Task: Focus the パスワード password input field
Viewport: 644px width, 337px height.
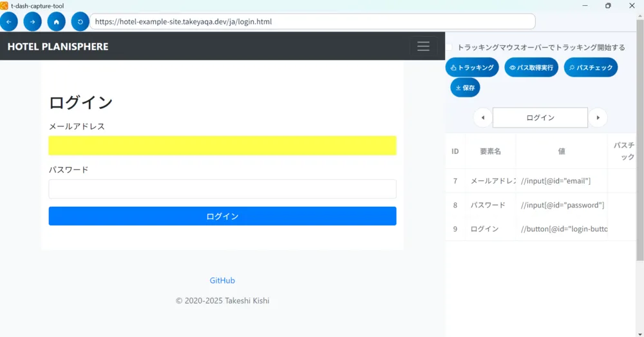Action: pyautogui.click(x=222, y=189)
